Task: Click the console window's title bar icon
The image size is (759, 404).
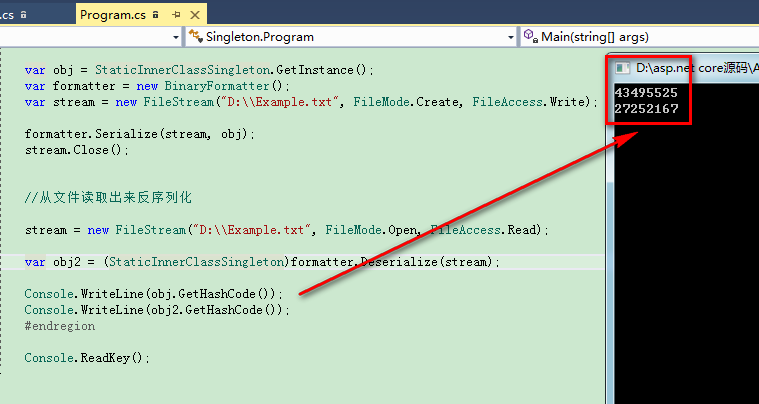Action: tap(622, 68)
